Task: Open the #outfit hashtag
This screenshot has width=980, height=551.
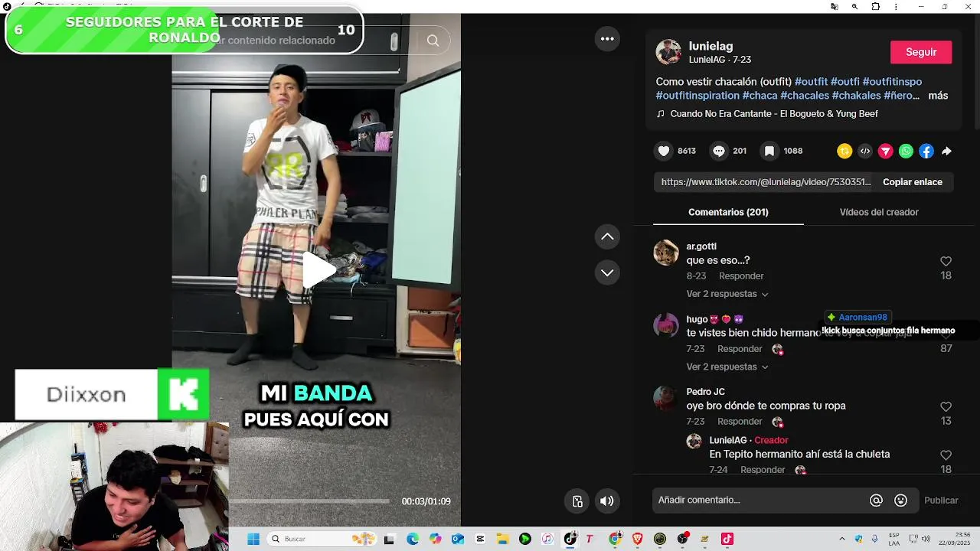Action: [811, 82]
